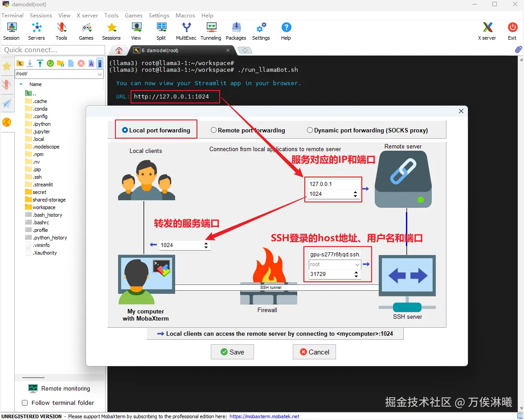Image resolution: width=524 pixels, height=420 pixels.
Task: Click the sidebar orange globe icon
Action: coord(7,122)
